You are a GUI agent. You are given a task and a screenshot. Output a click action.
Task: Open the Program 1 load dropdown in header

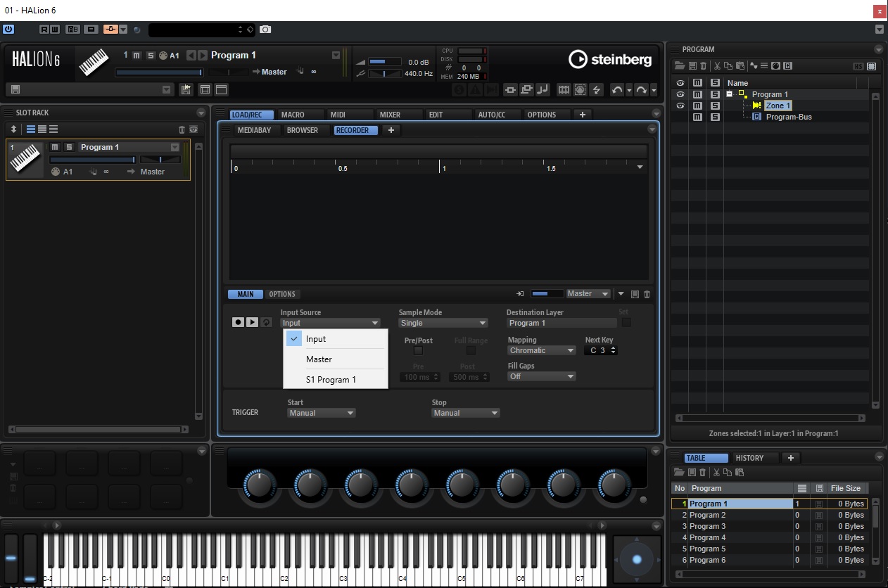[336, 56]
